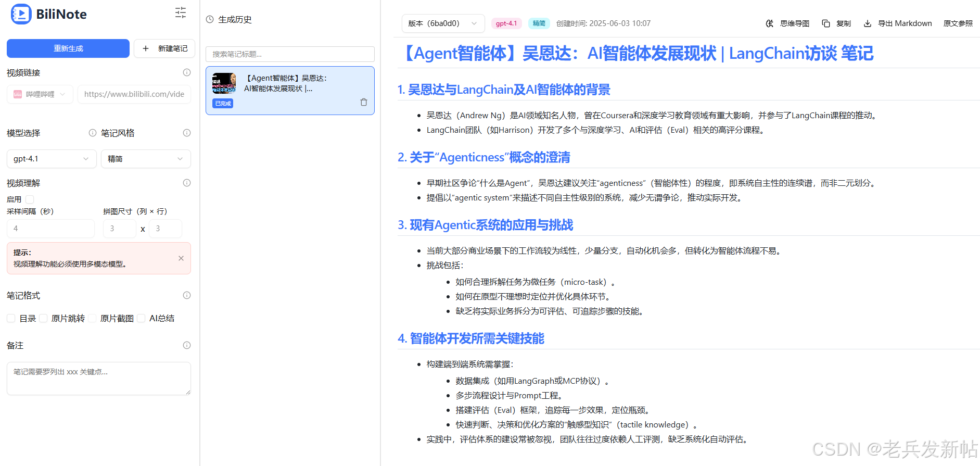Click the info icon beside 视频链接

[x=187, y=72]
